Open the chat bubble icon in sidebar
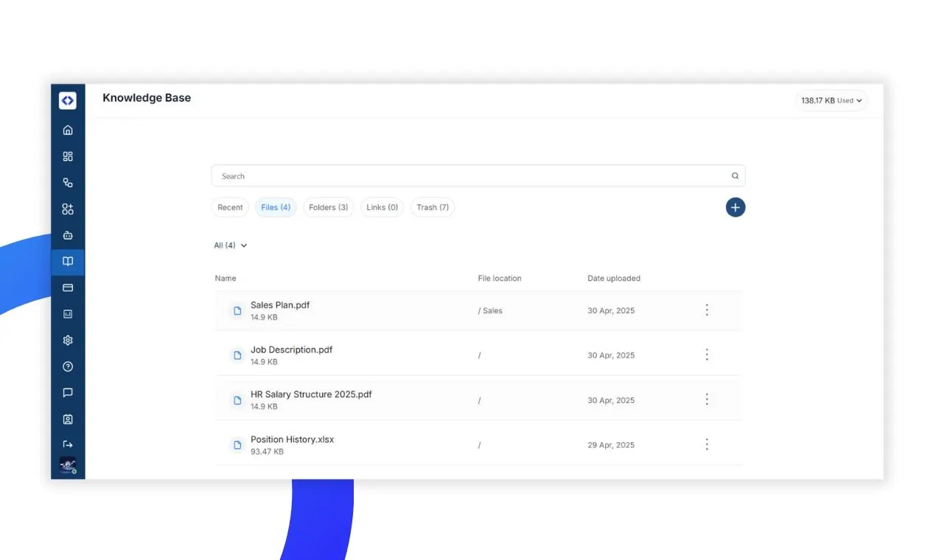This screenshot has height=560, width=936. click(x=68, y=393)
